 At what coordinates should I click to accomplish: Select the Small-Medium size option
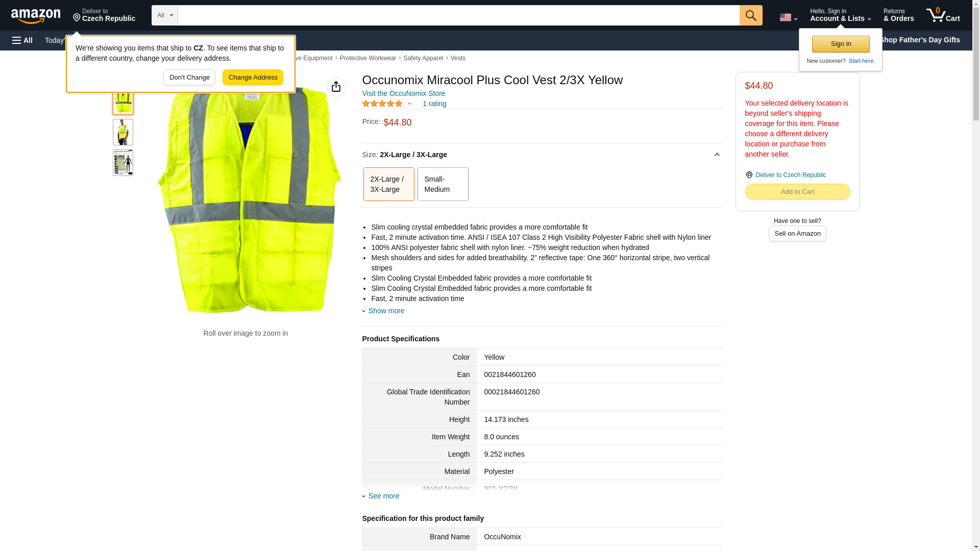pyautogui.click(x=443, y=184)
